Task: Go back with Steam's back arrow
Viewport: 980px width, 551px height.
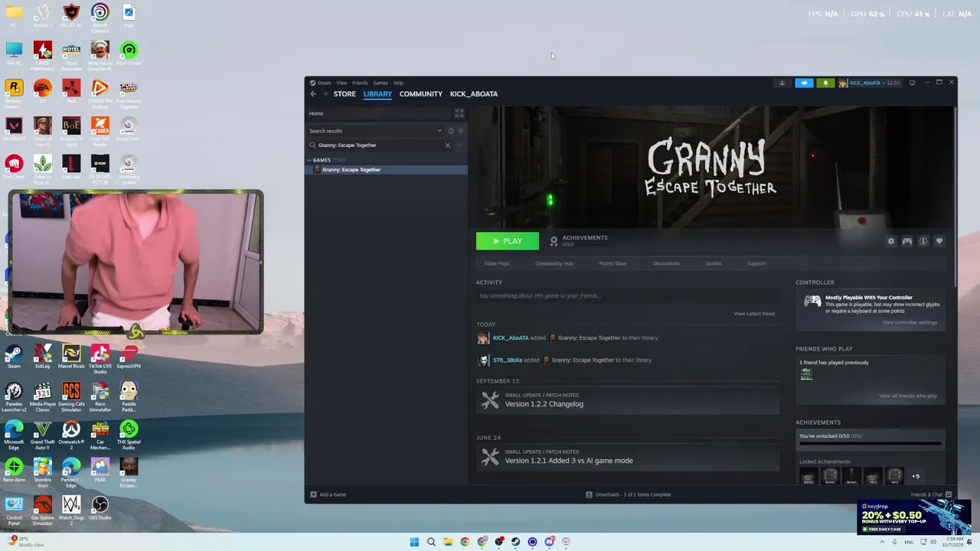Action: [x=313, y=94]
